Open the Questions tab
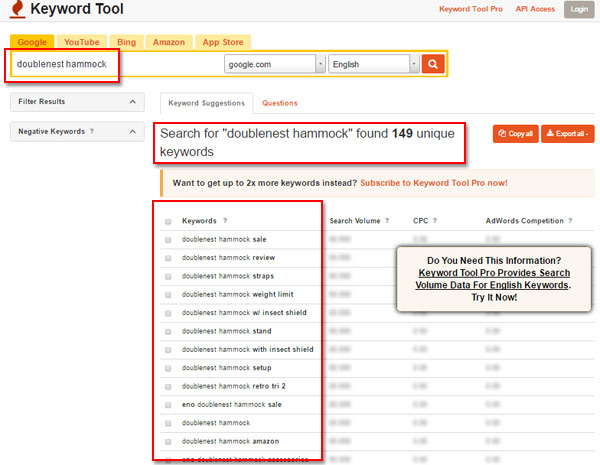The width and height of the screenshot is (600, 465). tap(280, 103)
